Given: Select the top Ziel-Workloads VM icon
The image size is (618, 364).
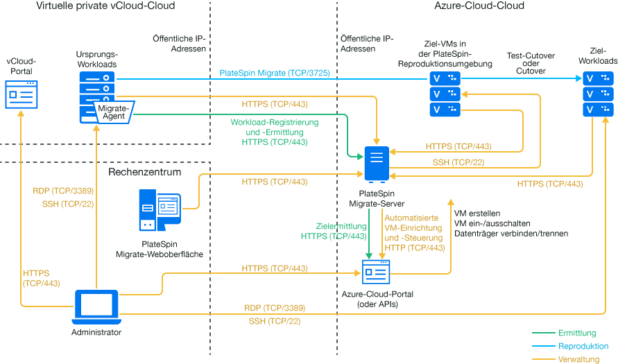Looking at the screenshot, I should [598, 78].
